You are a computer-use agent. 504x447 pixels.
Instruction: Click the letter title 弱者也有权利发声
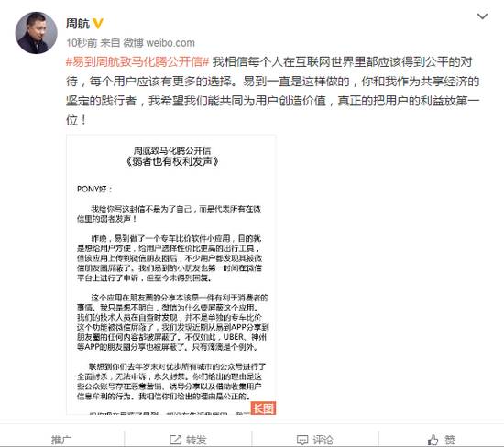(x=172, y=161)
